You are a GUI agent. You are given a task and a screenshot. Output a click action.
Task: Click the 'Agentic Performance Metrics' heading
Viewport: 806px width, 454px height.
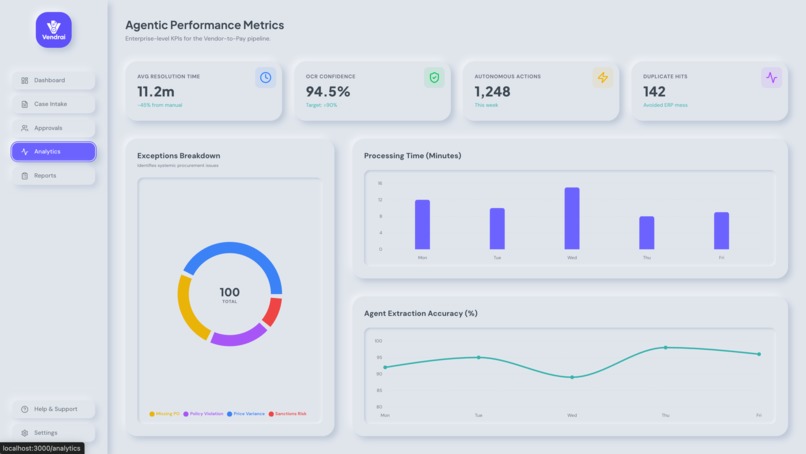205,25
